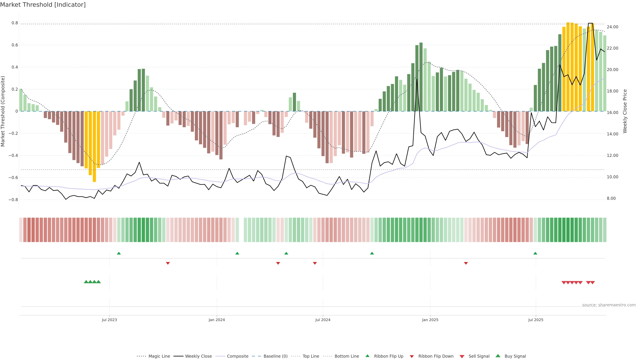Click the ribbon flip up marker near Jul 2025

pos(535,253)
